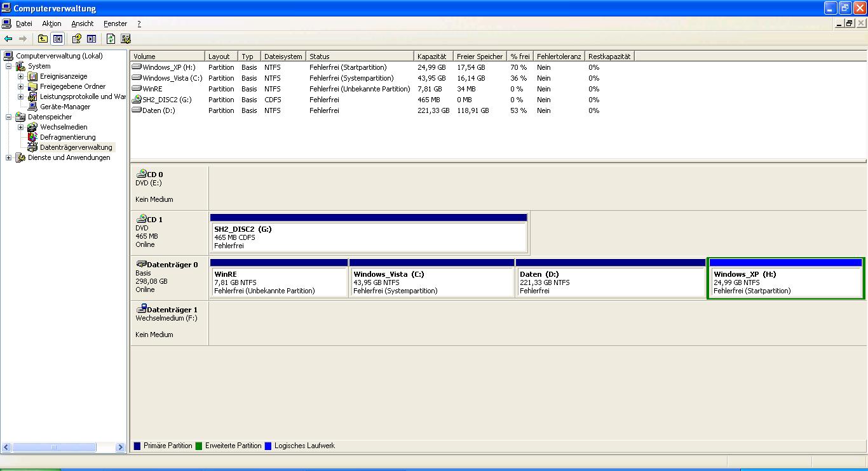Open the Fenster menu
The image size is (868, 471).
tap(116, 23)
